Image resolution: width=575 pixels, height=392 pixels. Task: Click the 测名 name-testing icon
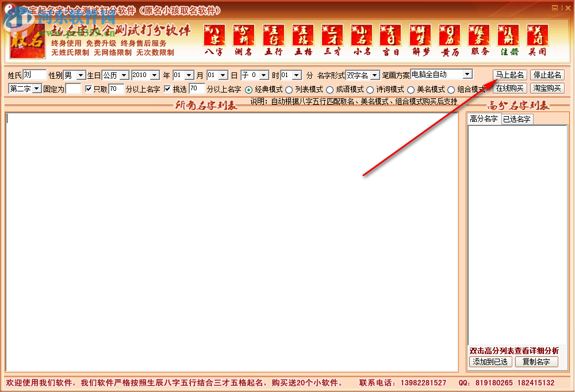point(244,36)
